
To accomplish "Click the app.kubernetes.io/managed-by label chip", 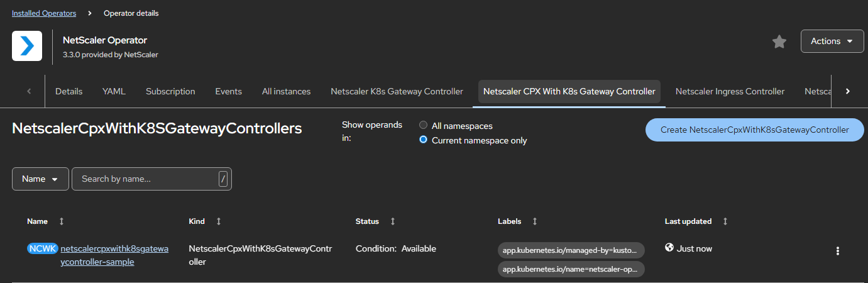I will pyautogui.click(x=571, y=250).
